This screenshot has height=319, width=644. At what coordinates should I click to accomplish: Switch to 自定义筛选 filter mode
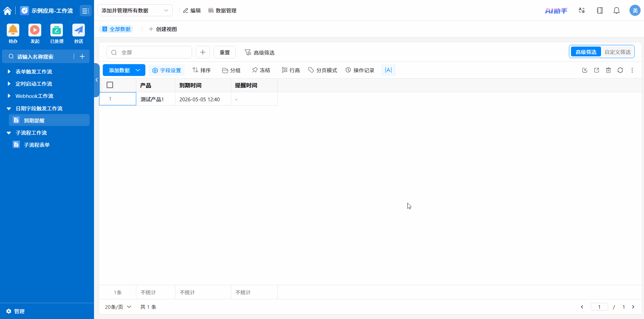pos(618,52)
